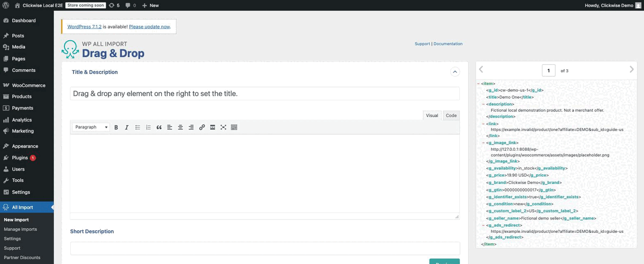Screen dimensions: 644x264
Task: Collapse the description XML node
Action: (x=484, y=104)
